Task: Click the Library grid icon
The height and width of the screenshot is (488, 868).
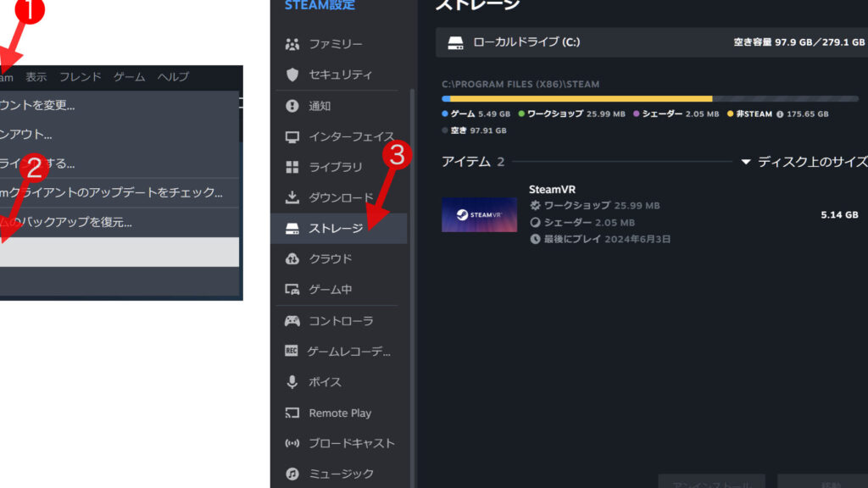Action: (x=292, y=167)
